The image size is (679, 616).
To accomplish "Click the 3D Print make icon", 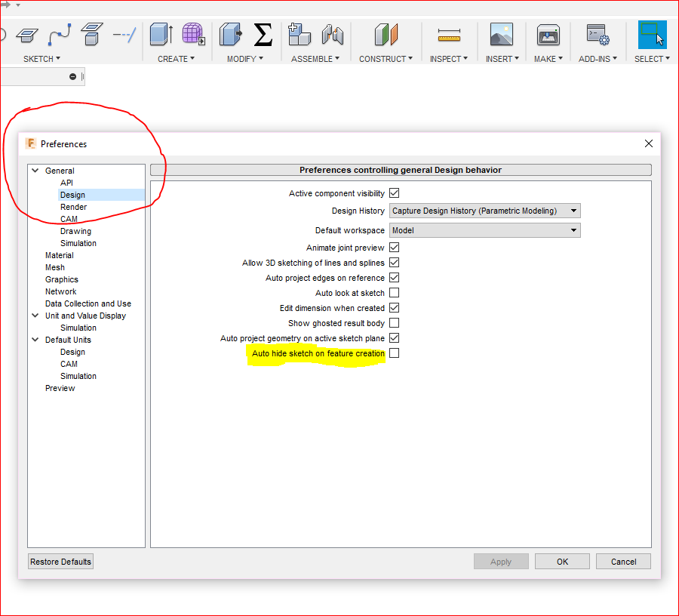I will coord(548,35).
